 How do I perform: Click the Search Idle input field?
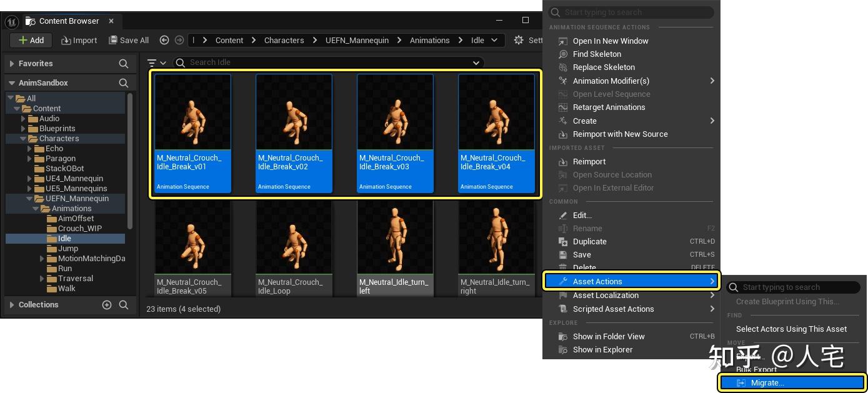(x=328, y=62)
